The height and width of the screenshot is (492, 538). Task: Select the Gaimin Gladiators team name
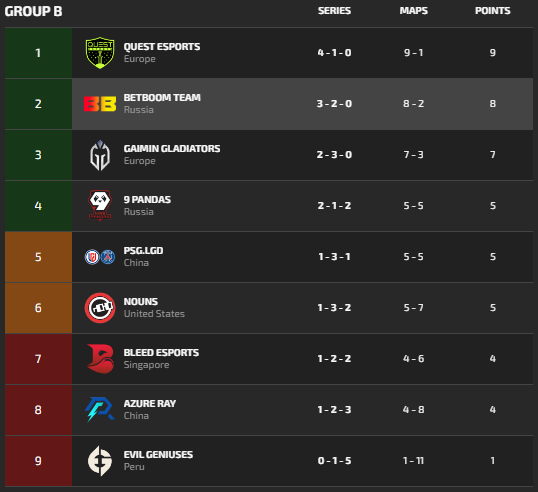point(172,149)
